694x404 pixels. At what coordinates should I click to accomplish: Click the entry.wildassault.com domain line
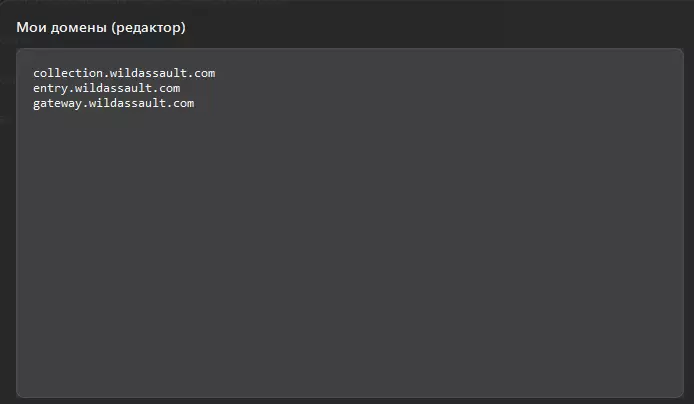click(106, 88)
